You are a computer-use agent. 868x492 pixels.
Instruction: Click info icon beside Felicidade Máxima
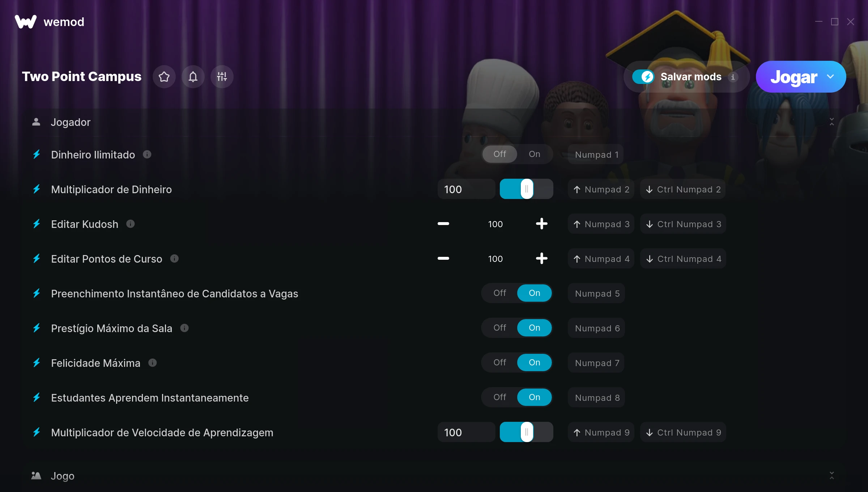coord(153,362)
